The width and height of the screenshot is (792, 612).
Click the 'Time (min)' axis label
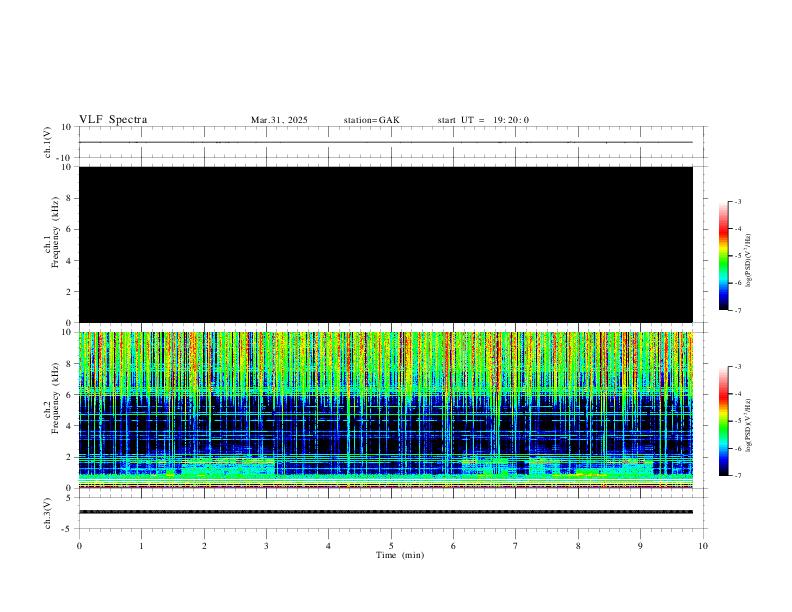tap(400, 555)
